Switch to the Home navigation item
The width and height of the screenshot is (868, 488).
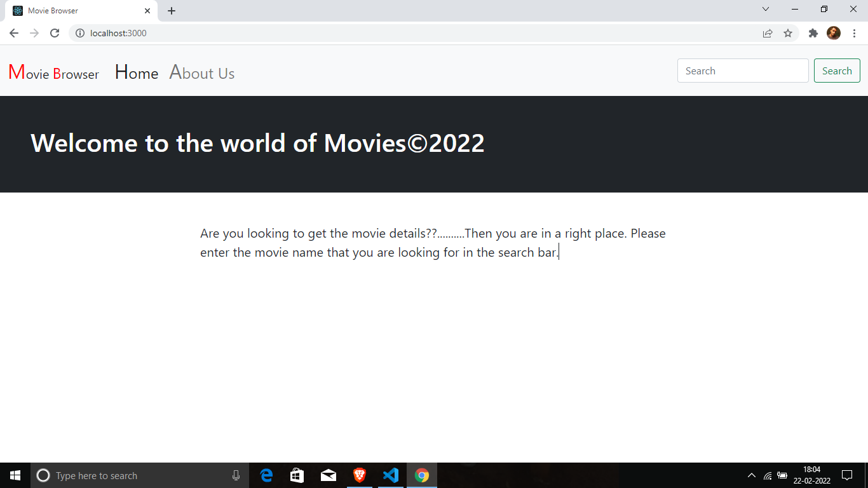(x=136, y=72)
